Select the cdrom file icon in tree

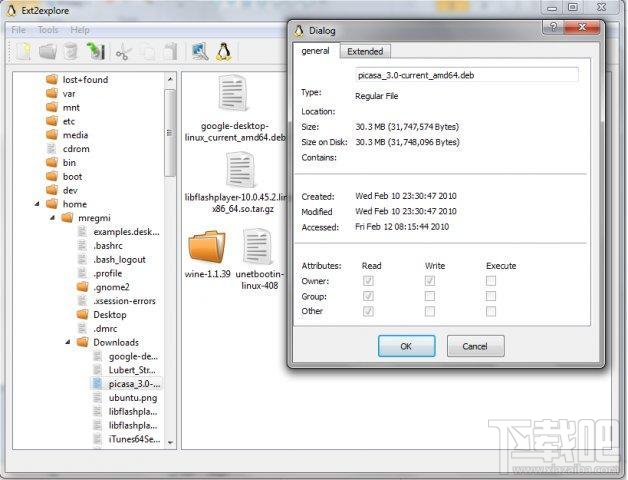(51, 149)
